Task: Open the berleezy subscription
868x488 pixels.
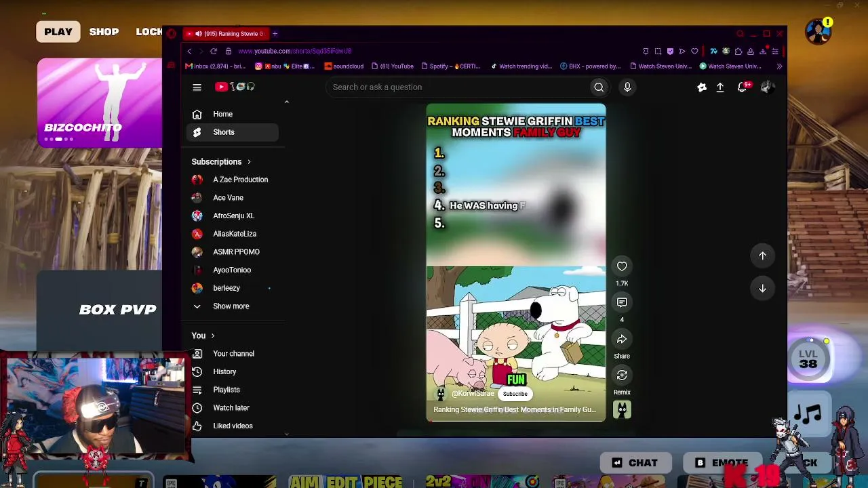Action: point(233,288)
